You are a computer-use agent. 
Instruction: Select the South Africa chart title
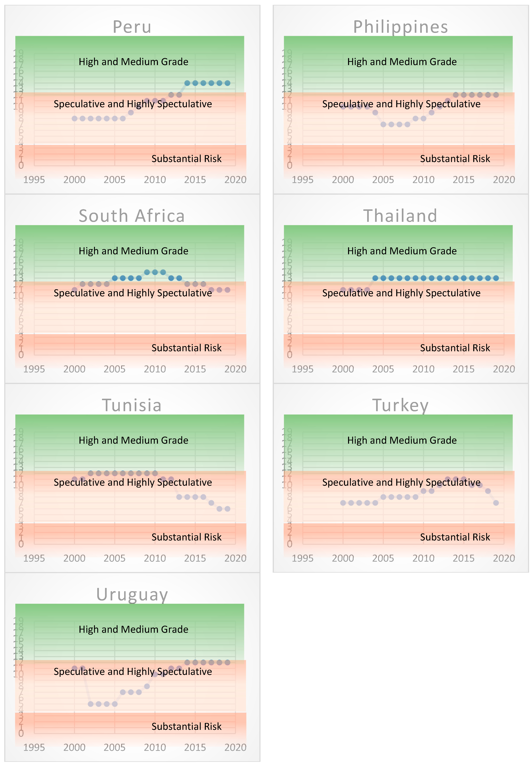[x=132, y=216]
